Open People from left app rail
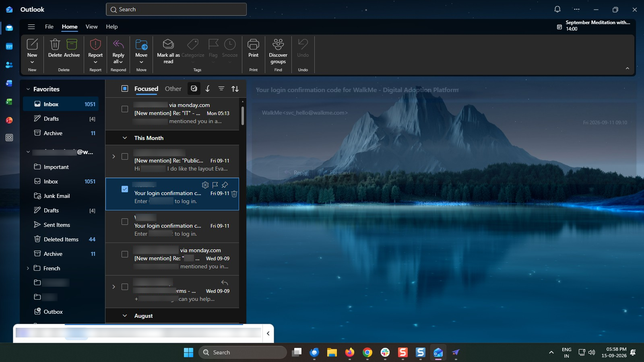This screenshot has width=644, height=362. click(x=9, y=65)
